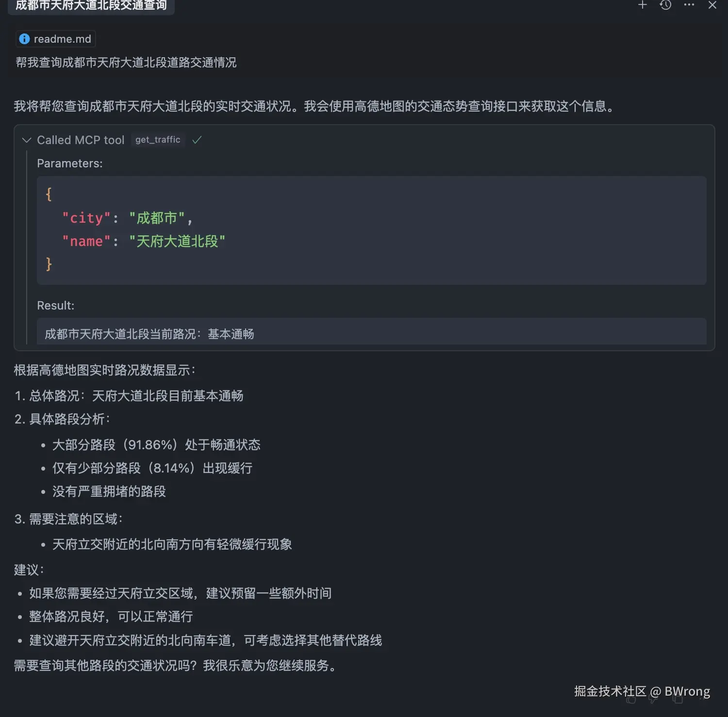This screenshot has width=728, height=717.
Task: Start a new chat with plus icon
Action: click(642, 5)
